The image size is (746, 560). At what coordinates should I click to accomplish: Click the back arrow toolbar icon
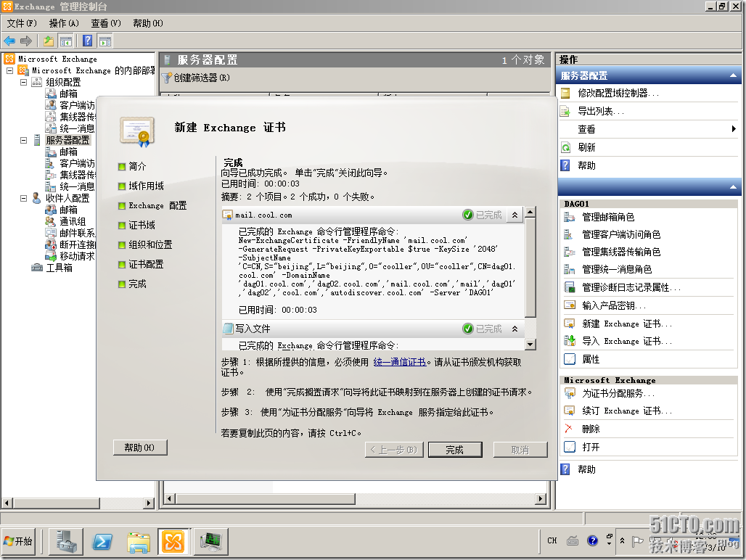[9, 41]
